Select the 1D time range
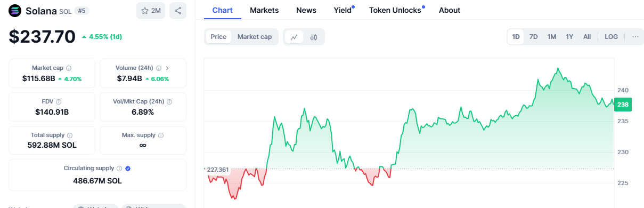Image resolution: width=644 pixels, height=208 pixels. click(x=516, y=37)
